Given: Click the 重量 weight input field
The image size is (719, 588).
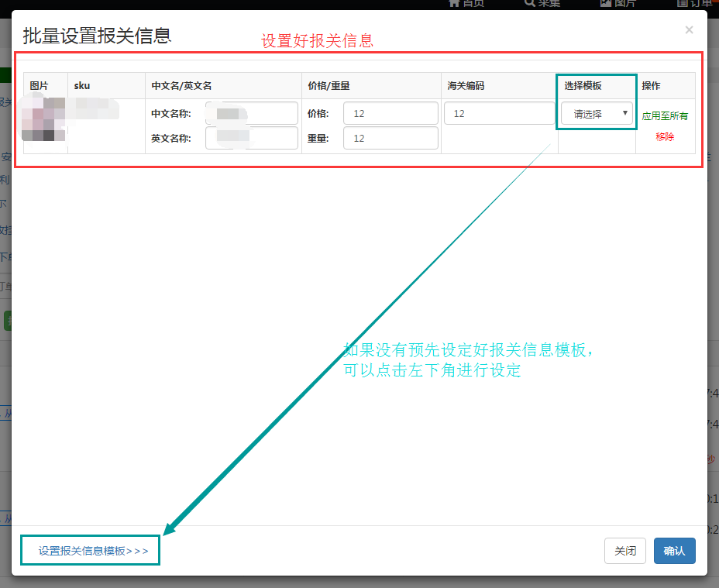Looking at the screenshot, I should pyautogui.click(x=390, y=139).
